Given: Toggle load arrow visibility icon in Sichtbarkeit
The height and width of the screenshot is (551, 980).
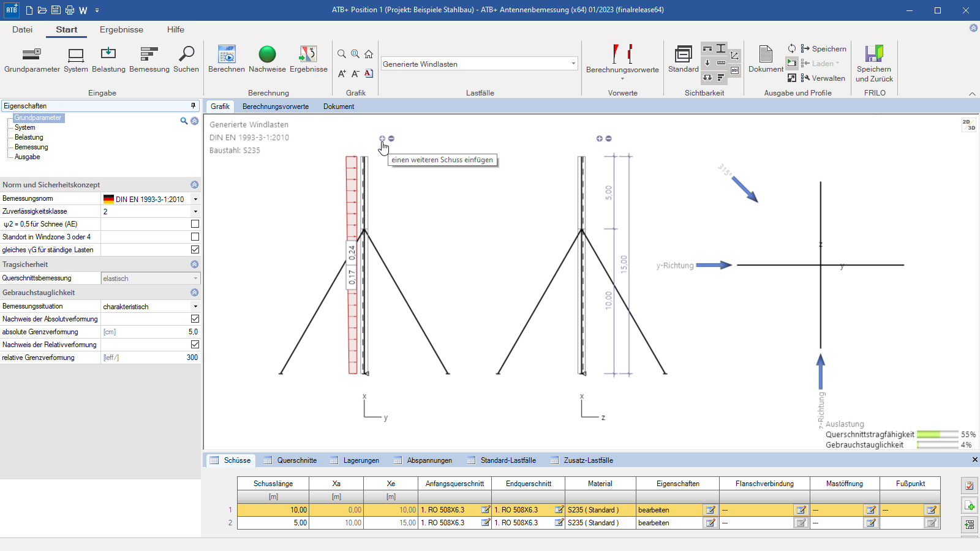Looking at the screenshot, I should (x=707, y=62).
